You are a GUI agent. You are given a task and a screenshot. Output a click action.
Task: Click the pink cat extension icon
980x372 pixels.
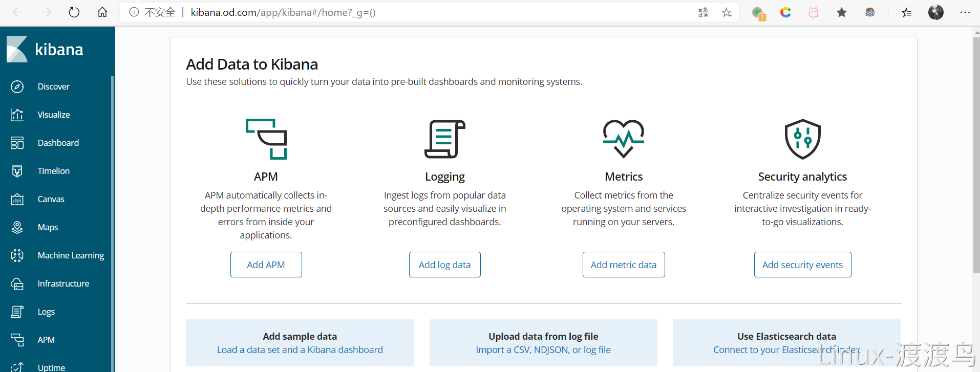814,12
